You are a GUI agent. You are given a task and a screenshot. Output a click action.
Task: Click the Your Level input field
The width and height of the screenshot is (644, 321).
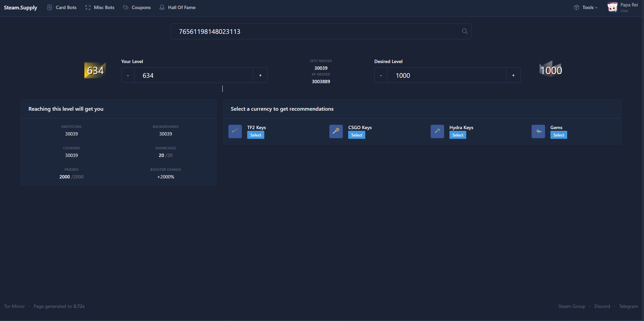(x=194, y=75)
